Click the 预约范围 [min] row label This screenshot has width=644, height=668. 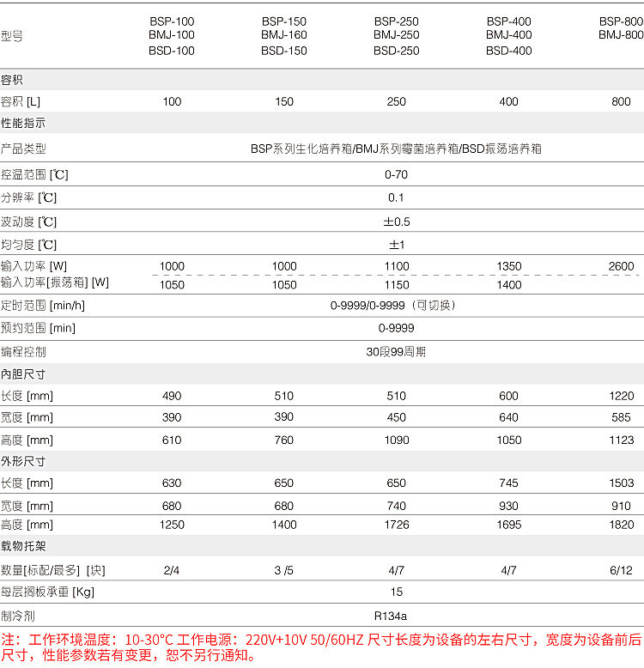pos(38,328)
